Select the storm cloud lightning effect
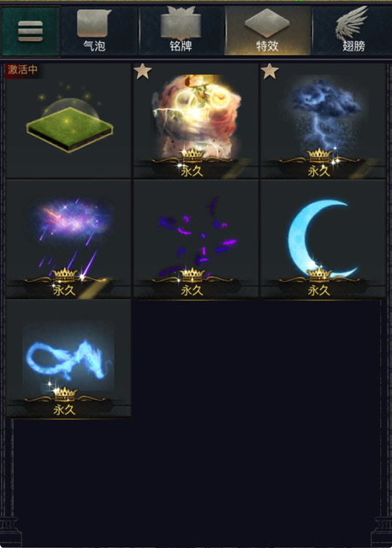392x548 pixels. [x=323, y=121]
